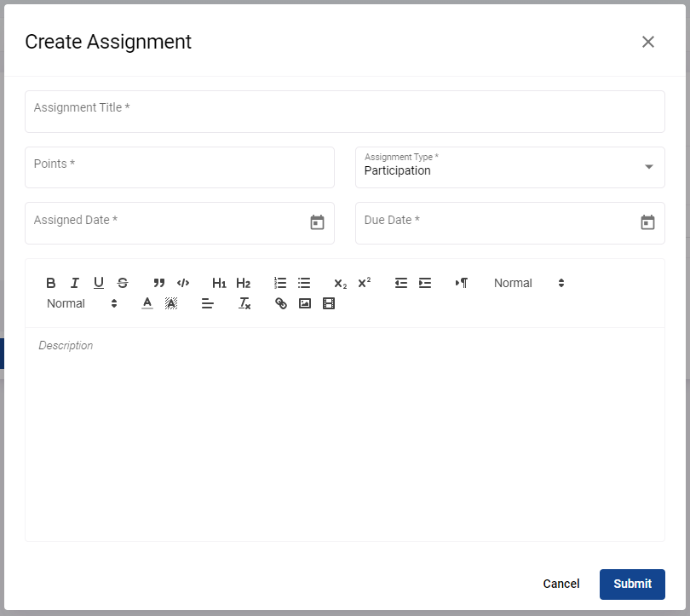Insert an image
Screen dimensions: 690x616
(305, 303)
